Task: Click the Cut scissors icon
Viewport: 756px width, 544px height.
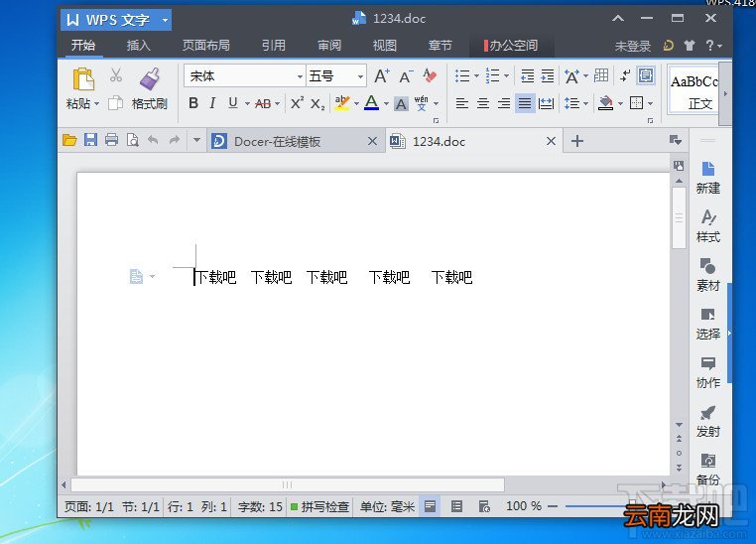Action: pyautogui.click(x=116, y=75)
